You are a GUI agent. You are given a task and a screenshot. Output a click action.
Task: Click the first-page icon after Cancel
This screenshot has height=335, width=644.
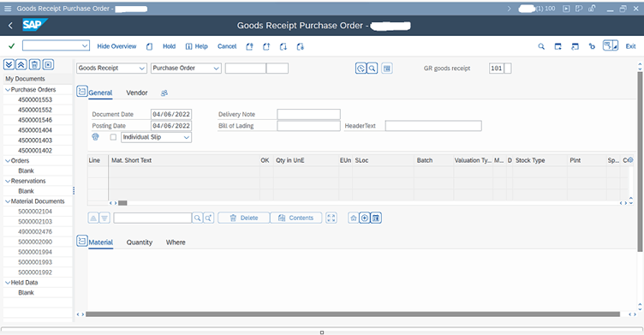tap(249, 46)
